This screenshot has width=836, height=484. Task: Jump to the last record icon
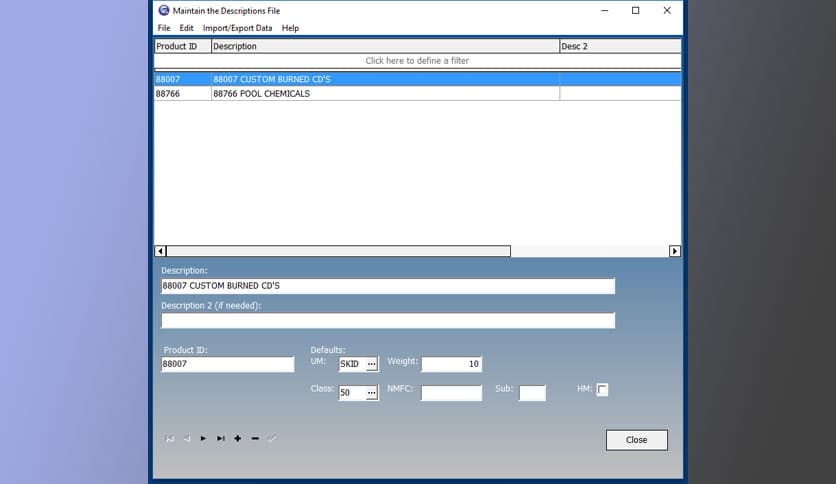(x=220, y=439)
